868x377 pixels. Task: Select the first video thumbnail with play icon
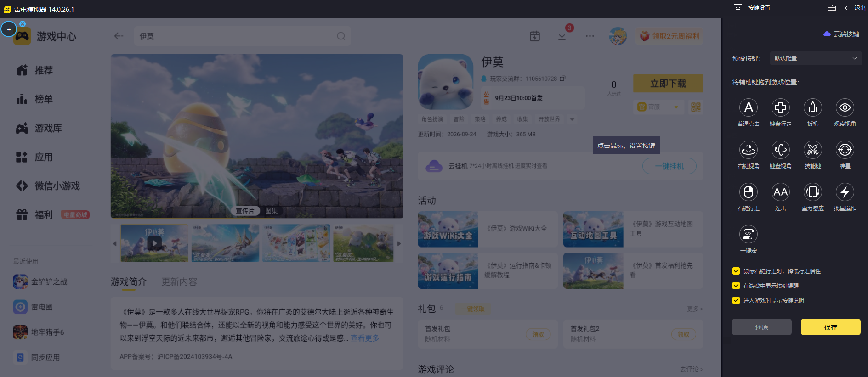coord(154,243)
